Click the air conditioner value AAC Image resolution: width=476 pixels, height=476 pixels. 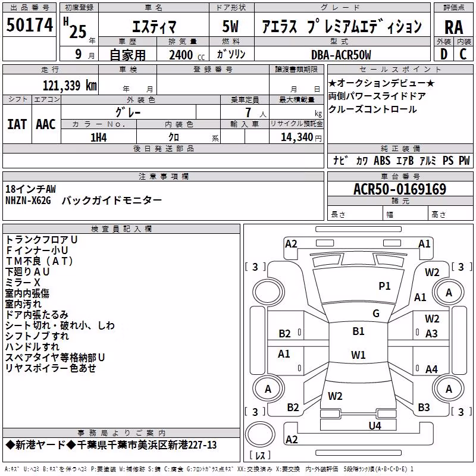[x=46, y=124]
